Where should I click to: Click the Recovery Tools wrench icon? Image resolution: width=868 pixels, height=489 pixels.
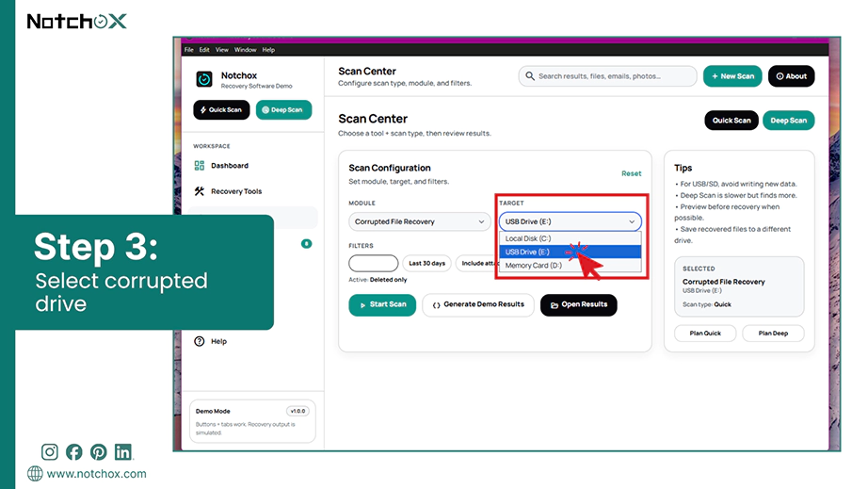(200, 191)
